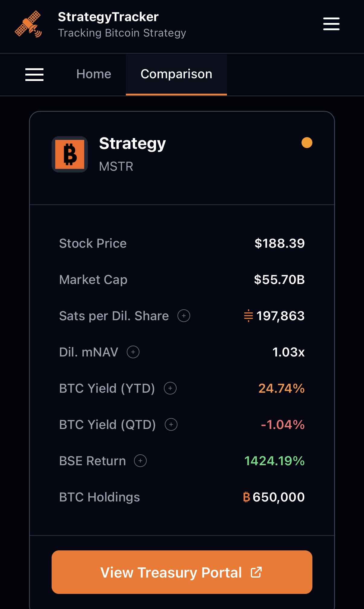Go to the Home tab
The width and height of the screenshot is (364, 609).
(94, 74)
